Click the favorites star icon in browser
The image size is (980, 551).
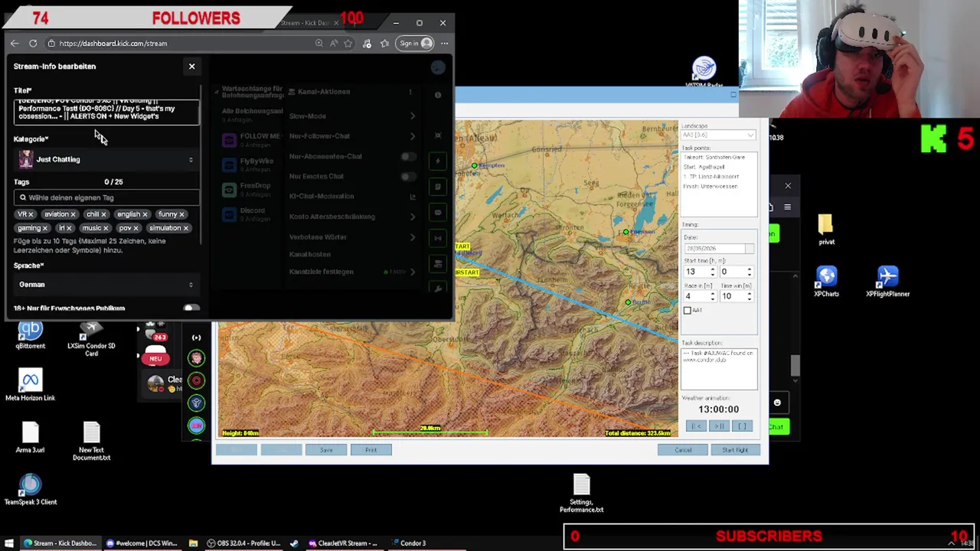coord(350,44)
